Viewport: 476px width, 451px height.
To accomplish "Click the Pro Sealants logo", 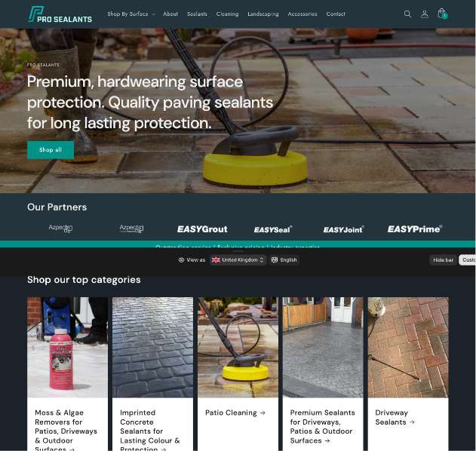I will [x=60, y=14].
